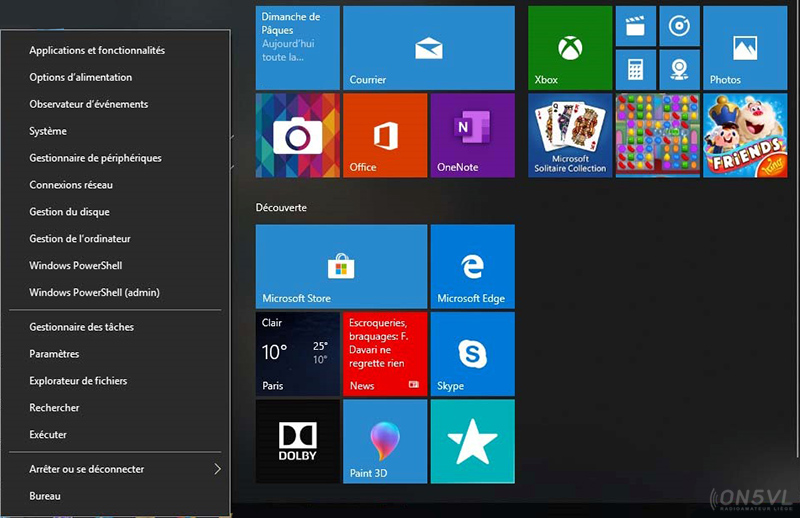Launch the Groove Music disc tile
Viewport: 800px width, 518px height.
point(680,26)
